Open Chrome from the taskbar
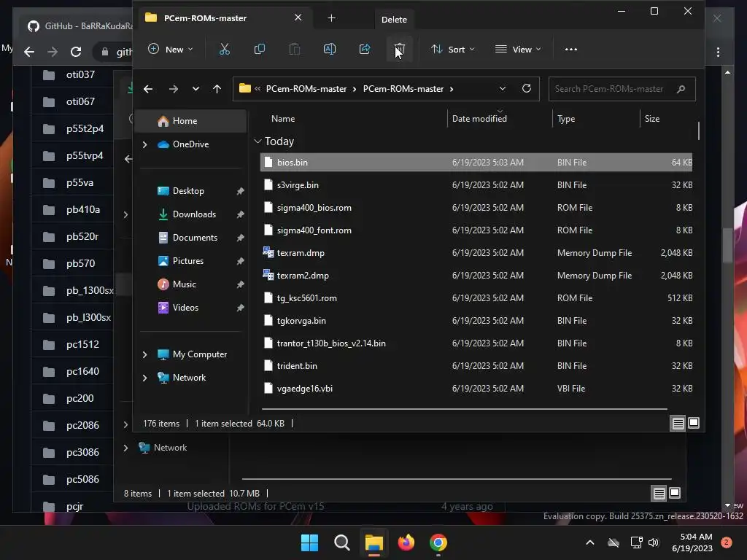The height and width of the screenshot is (560, 747). [x=438, y=542]
